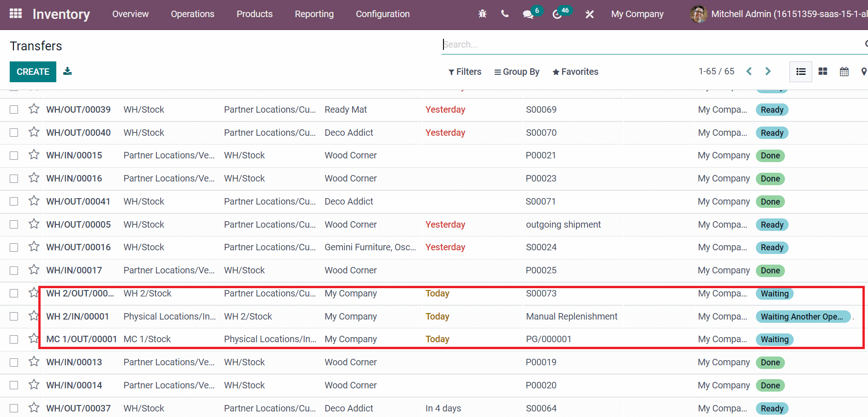Screen dimensions: 868x417
Task: Open the apps grid home menu
Action: [16, 13]
